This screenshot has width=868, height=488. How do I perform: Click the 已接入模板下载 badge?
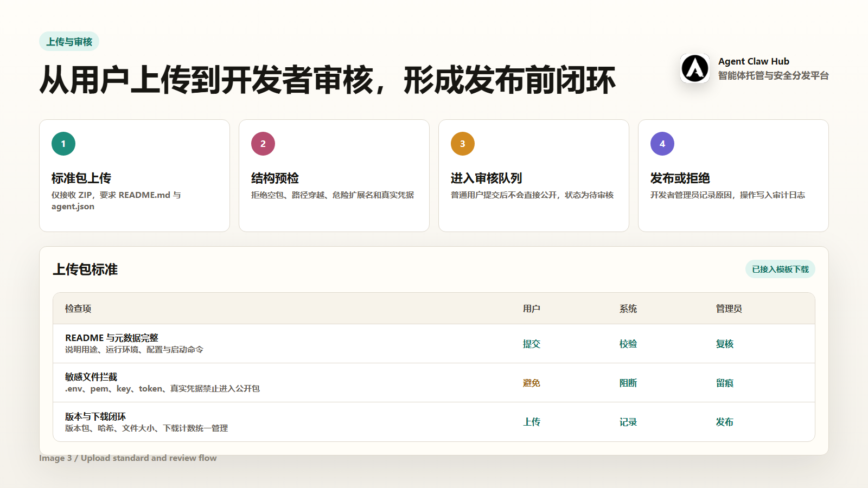coord(780,269)
